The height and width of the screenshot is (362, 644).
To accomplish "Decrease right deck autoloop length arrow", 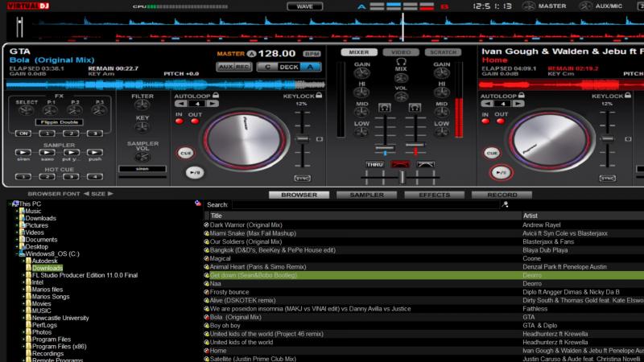I will point(487,104).
